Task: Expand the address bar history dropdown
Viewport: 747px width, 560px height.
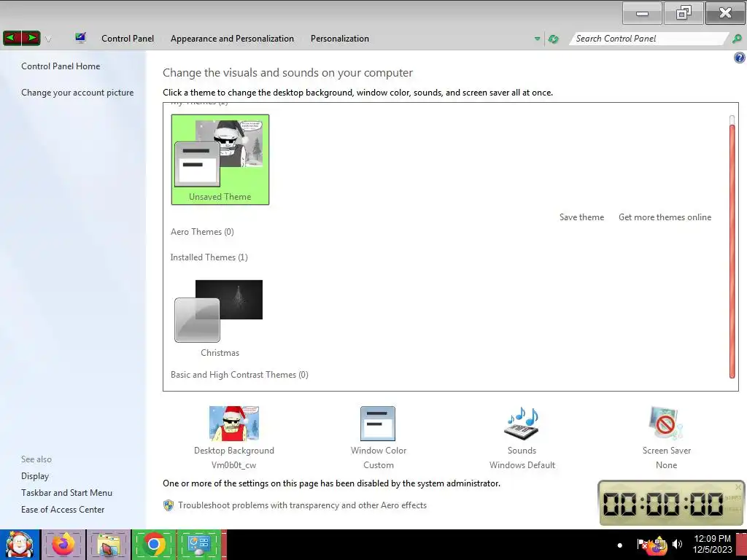Action: 538,39
